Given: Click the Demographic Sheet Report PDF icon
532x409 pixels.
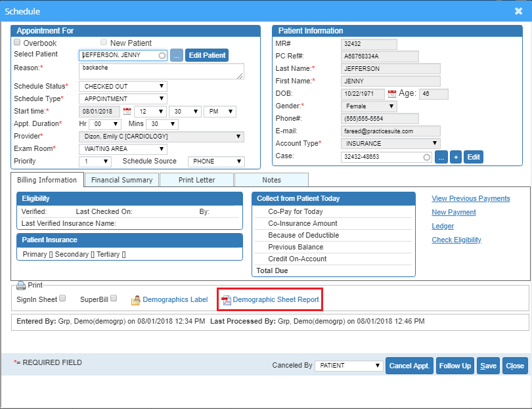Looking at the screenshot, I should point(226,300).
